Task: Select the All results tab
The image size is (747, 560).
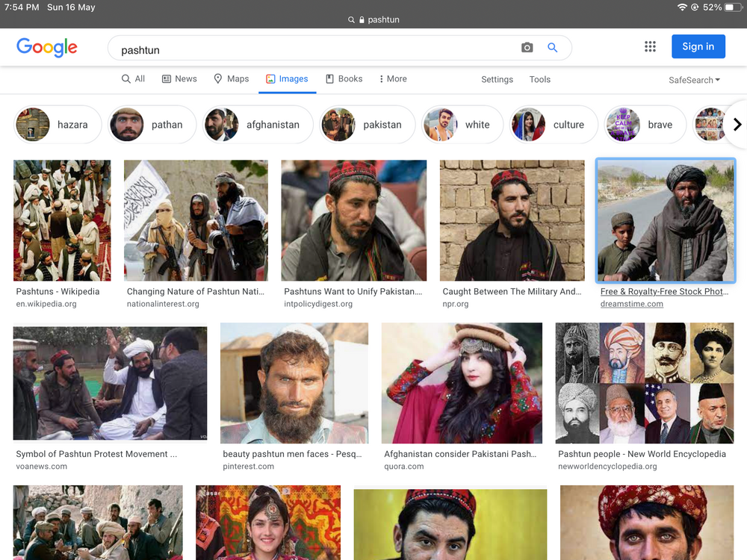Action: point(133,79)
